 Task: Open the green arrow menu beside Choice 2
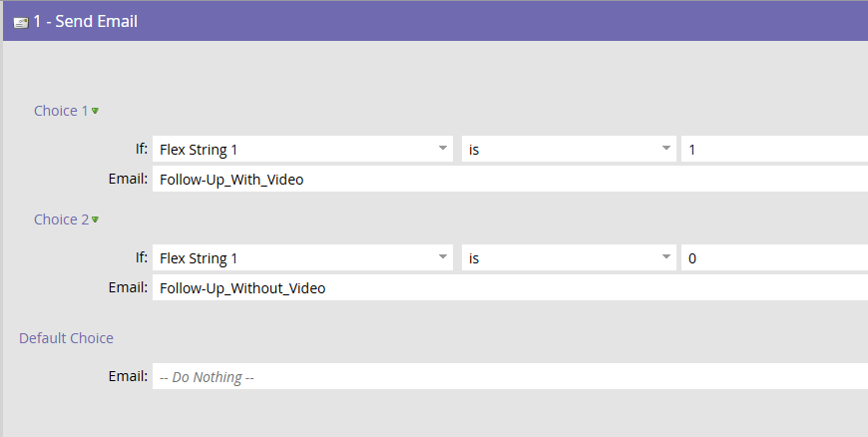(x=95, y=219)
